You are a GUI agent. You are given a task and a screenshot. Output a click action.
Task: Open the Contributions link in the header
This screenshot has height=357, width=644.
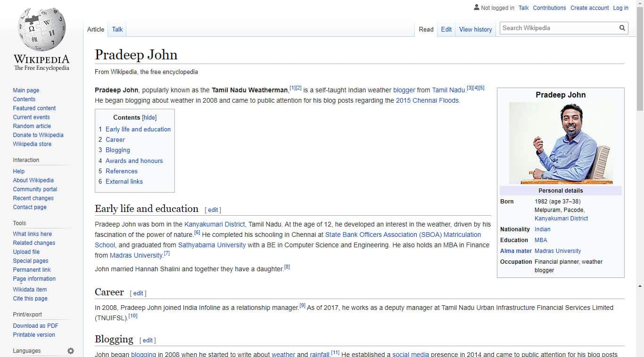550,8
